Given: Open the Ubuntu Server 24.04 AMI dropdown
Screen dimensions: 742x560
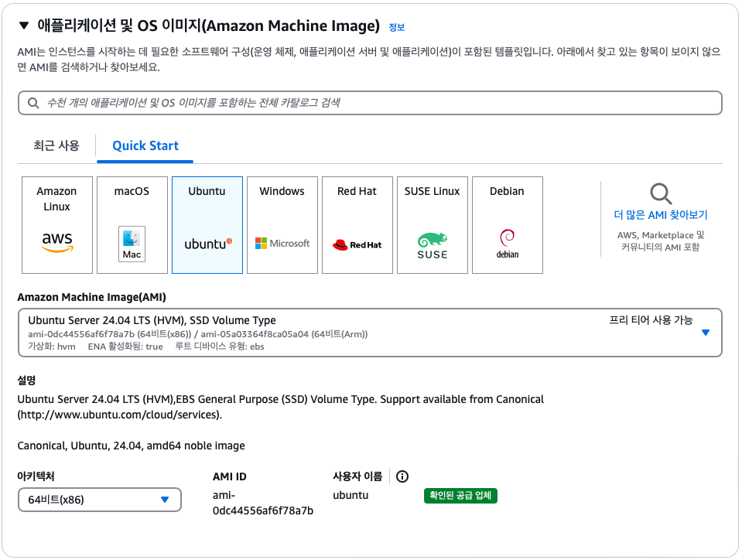Looking at the screenshot, I should tap(370, 333).
